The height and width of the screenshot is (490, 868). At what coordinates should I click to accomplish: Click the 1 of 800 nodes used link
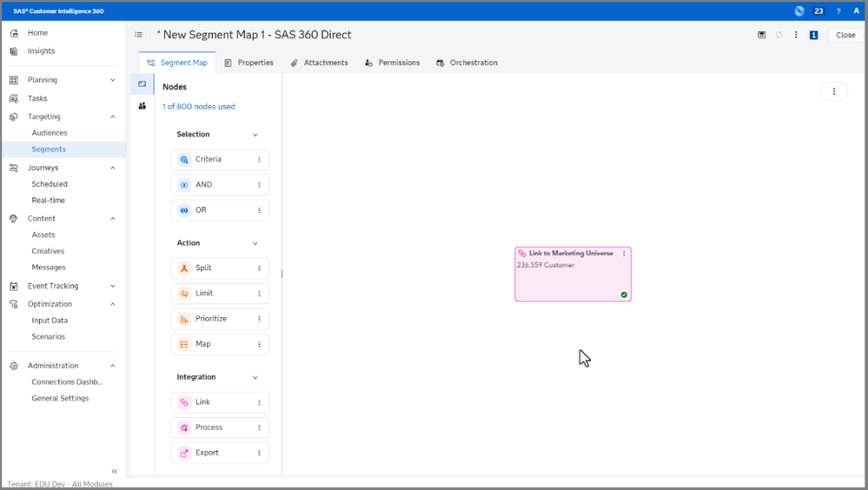click(199, 106)
